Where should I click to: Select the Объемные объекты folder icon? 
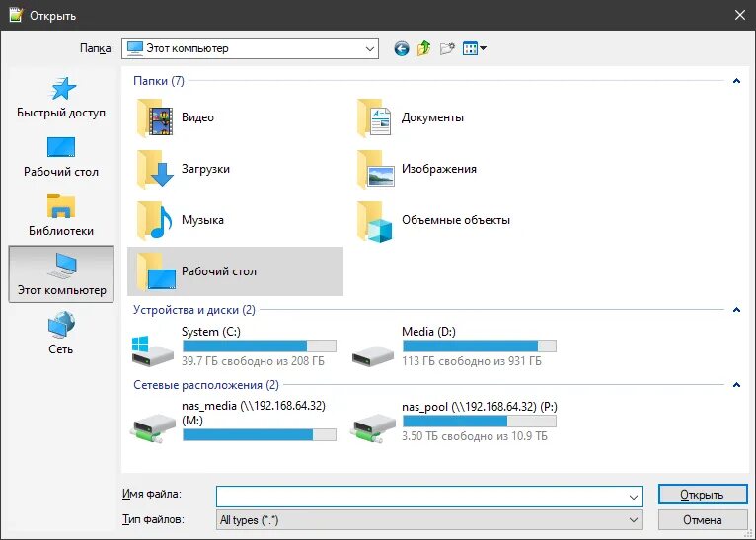pyautogui.click(x=375, y=220)
